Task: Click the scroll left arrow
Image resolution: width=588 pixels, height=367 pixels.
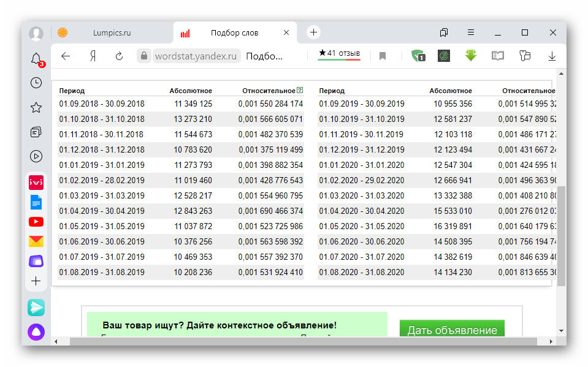Action: click(56, 341)
